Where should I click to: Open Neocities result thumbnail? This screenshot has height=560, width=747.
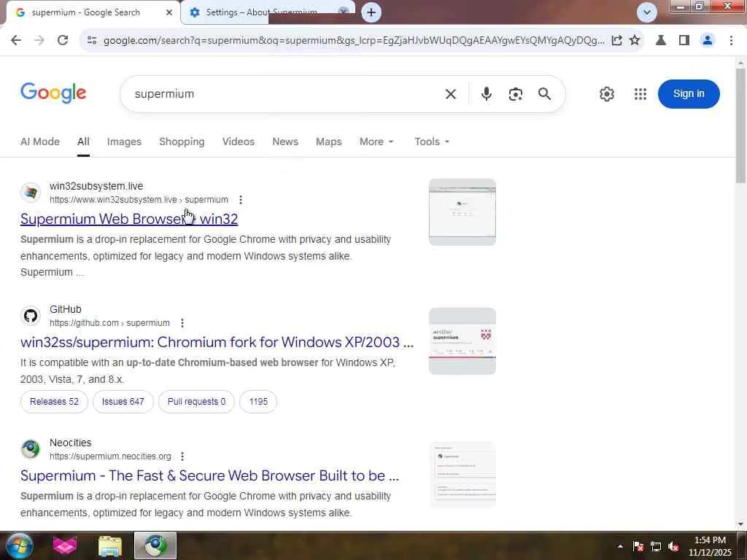click(x=462, y=474)
